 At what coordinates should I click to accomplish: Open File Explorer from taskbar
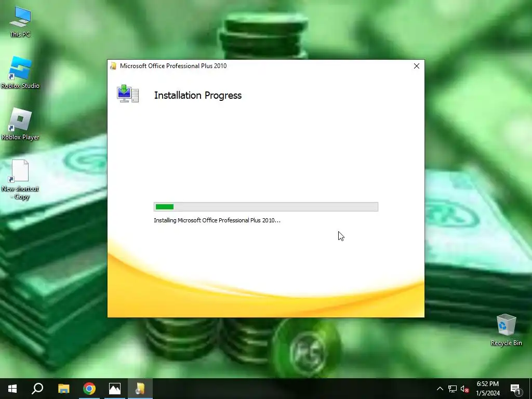(63, 389)
